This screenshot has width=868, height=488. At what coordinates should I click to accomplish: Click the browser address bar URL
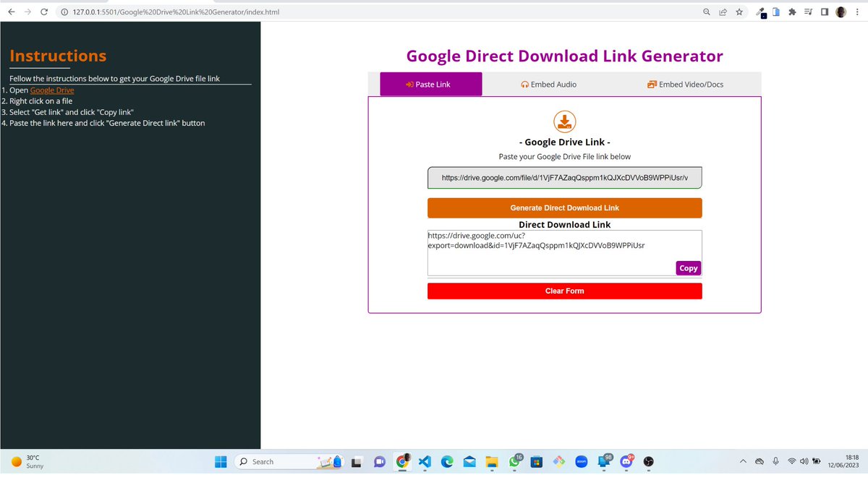coord(176,12)
